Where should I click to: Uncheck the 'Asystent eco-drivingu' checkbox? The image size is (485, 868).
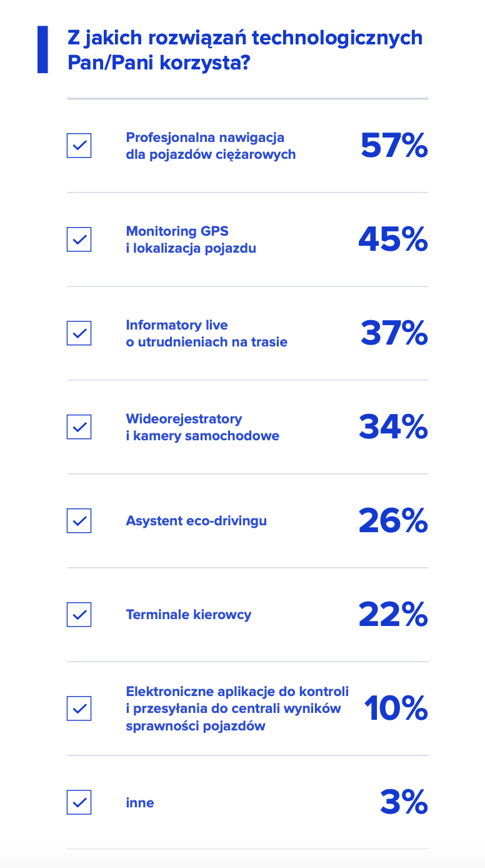(79, 521)
